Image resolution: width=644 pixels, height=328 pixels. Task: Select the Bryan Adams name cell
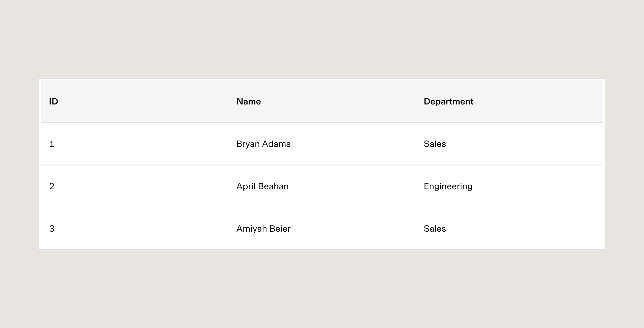(x=322, y=144)
